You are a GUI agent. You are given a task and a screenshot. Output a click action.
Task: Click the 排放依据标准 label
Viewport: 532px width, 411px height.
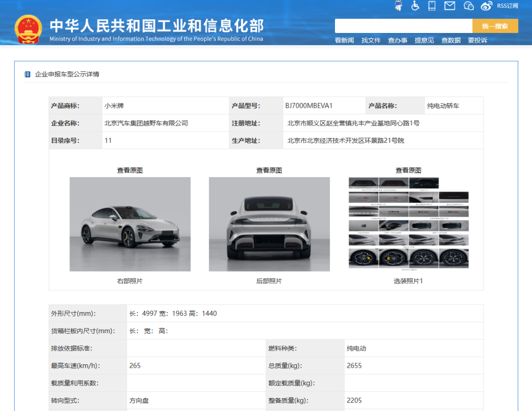pos(71,348)
